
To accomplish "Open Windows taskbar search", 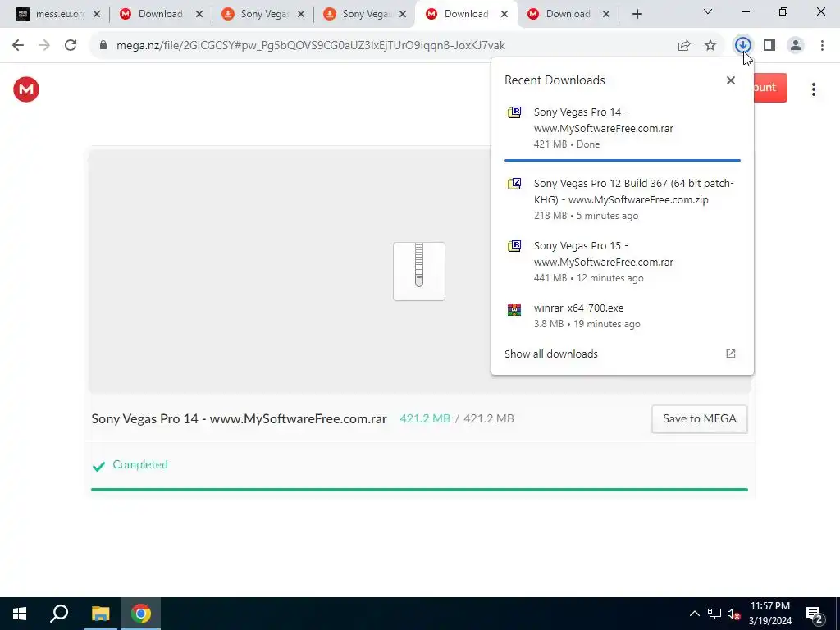I will tap(59, 614).
